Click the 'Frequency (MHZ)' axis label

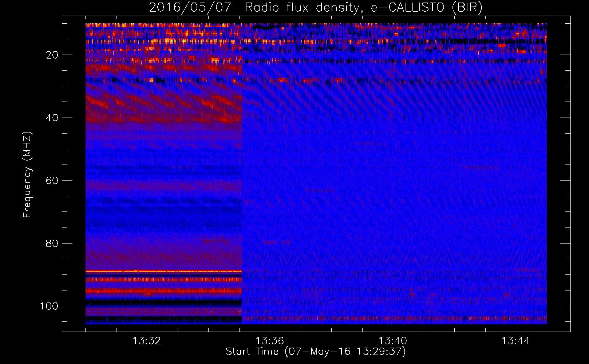(x=27, y=174)
